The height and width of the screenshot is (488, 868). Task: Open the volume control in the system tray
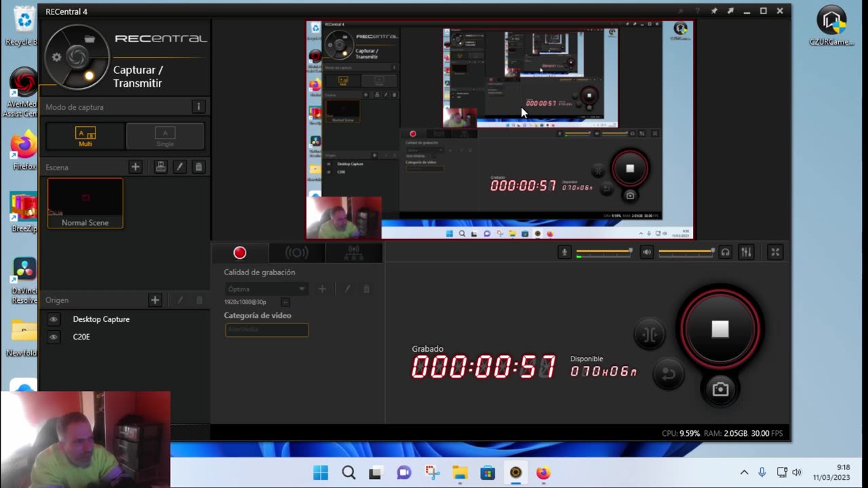coord(797,472)
